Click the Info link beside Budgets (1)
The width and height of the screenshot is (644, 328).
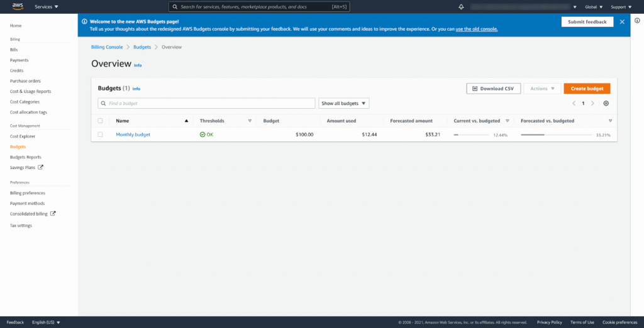tap(136, 89)
